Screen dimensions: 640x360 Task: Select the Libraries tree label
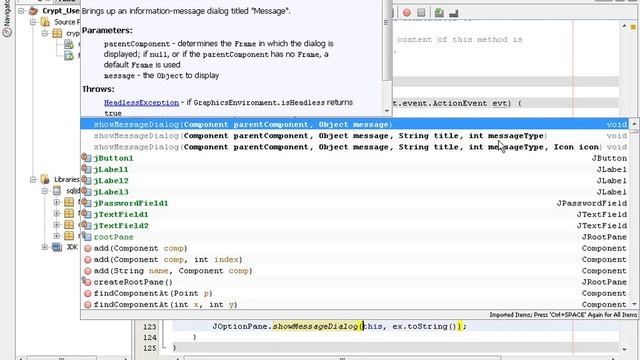67,180
